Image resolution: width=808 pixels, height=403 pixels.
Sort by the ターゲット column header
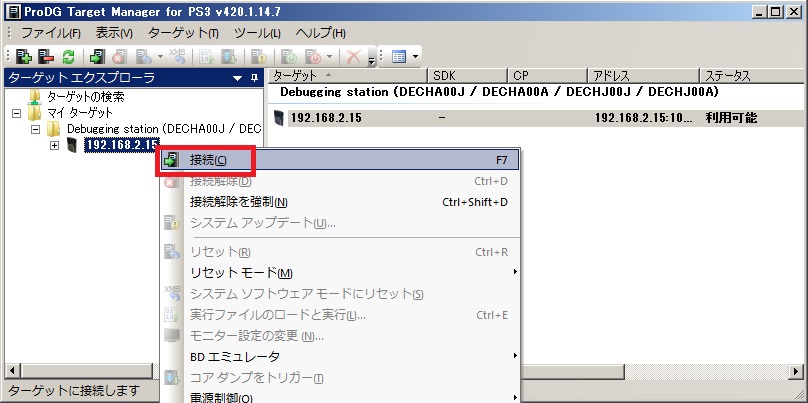click(x=348, y=76)
